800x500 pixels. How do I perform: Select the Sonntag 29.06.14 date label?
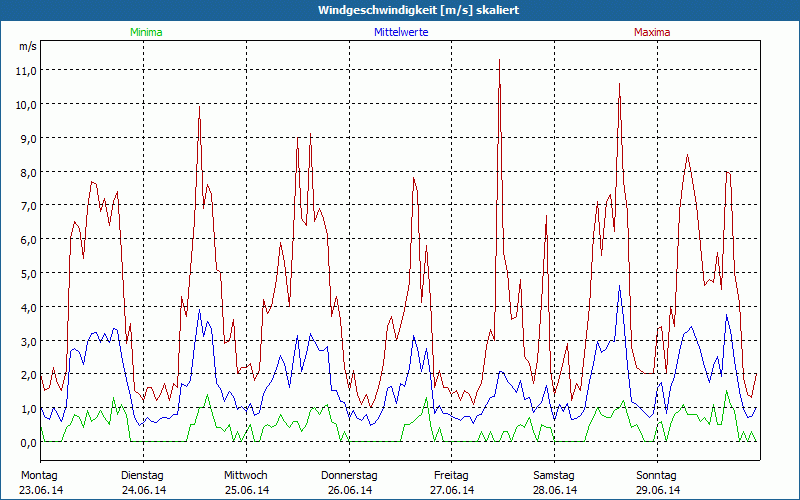(x=657, y=482)
